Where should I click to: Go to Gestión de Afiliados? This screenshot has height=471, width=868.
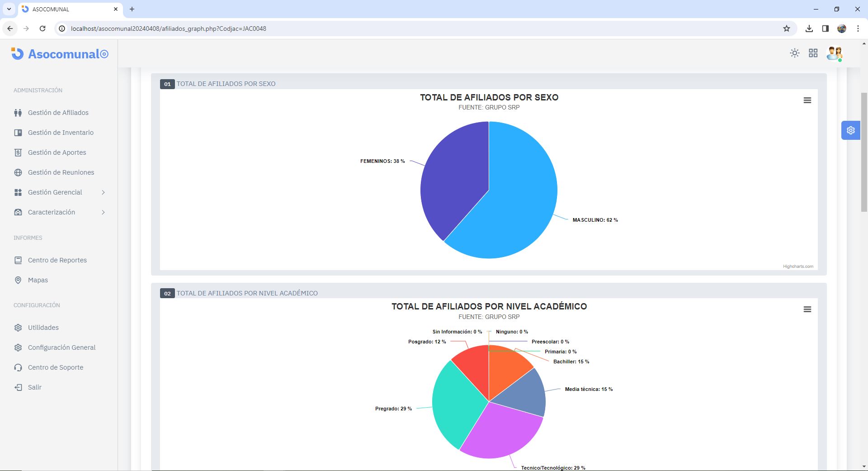[58, 113]
